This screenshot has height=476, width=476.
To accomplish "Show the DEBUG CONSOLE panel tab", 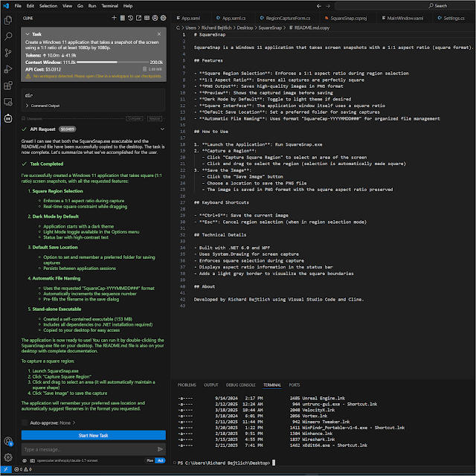I will (241, 385).
